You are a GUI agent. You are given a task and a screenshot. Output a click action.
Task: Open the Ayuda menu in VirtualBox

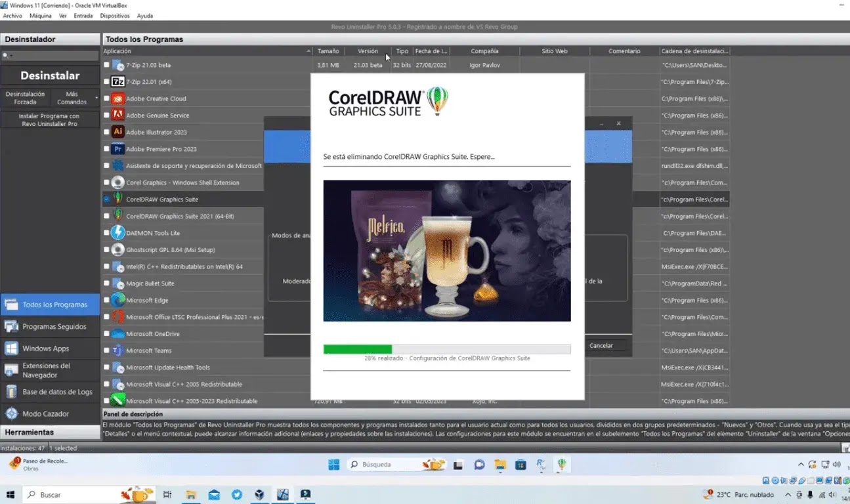pos(144,16)
